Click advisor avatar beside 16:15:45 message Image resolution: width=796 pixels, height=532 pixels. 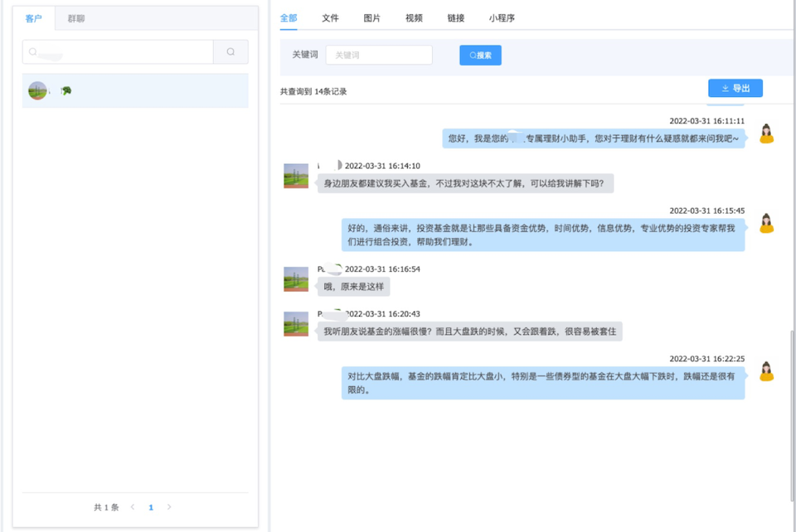click(766, 223)
